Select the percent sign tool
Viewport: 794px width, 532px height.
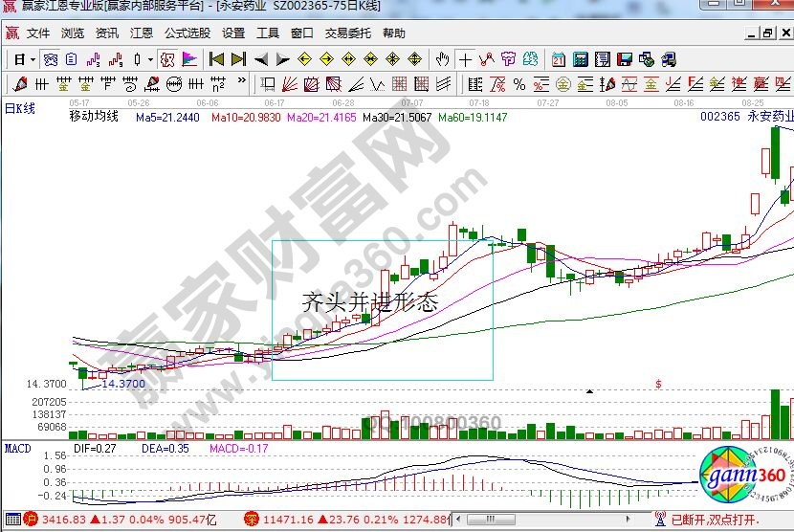519,83
